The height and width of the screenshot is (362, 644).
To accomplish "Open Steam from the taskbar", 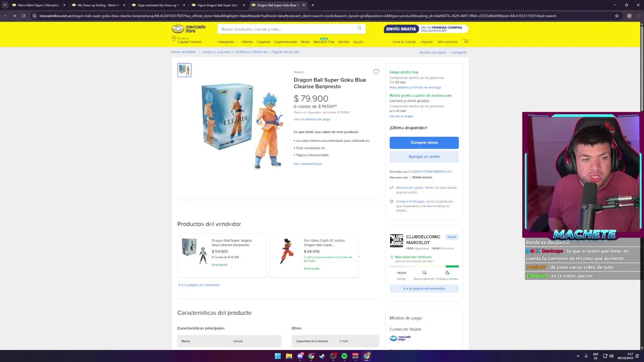I will 322,356.
